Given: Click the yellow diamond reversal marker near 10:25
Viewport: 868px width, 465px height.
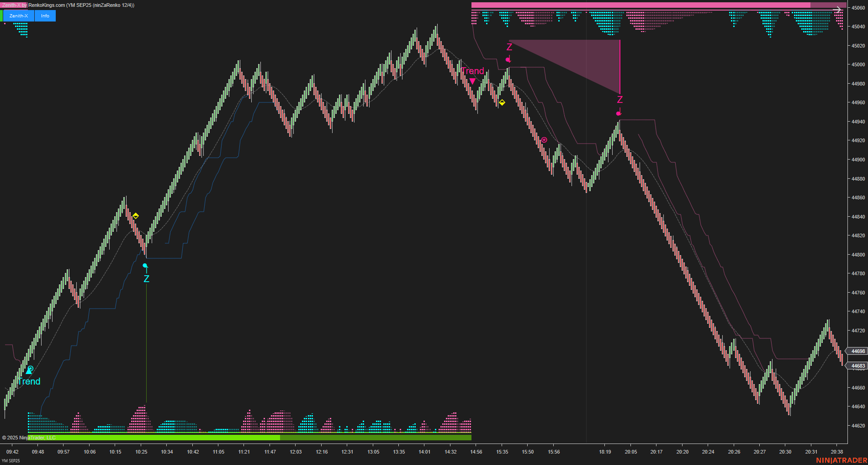Looking at the screenshot, I should click(x=135, y=215).
